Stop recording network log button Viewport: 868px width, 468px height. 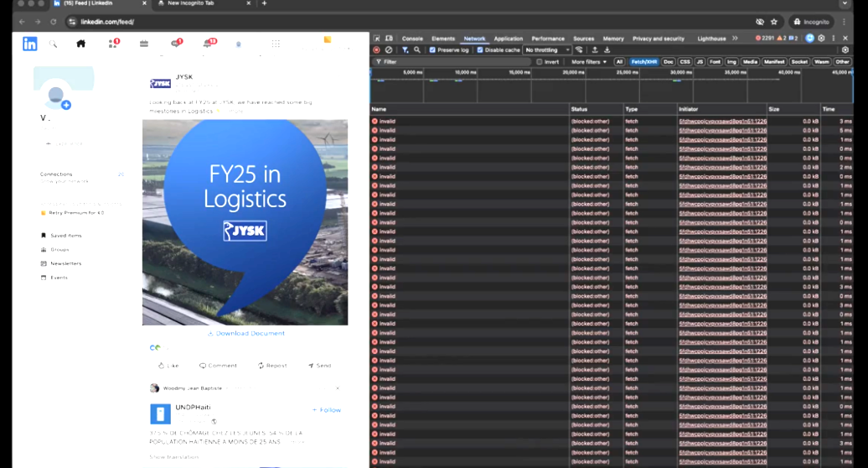tap(376, 49)
